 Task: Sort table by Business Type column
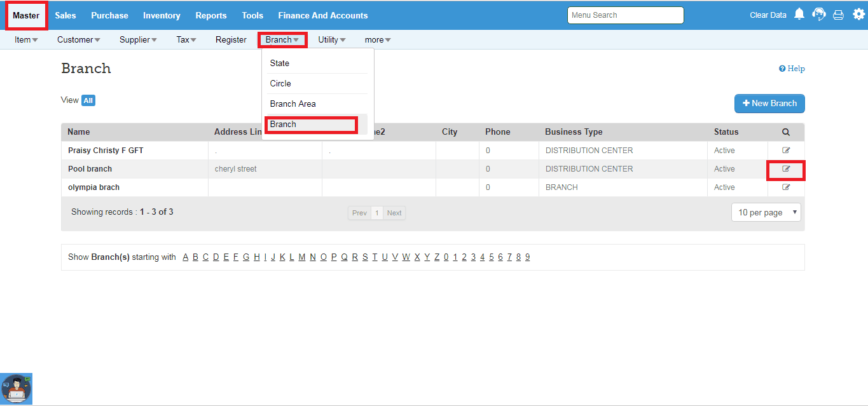tap(574, 132)
